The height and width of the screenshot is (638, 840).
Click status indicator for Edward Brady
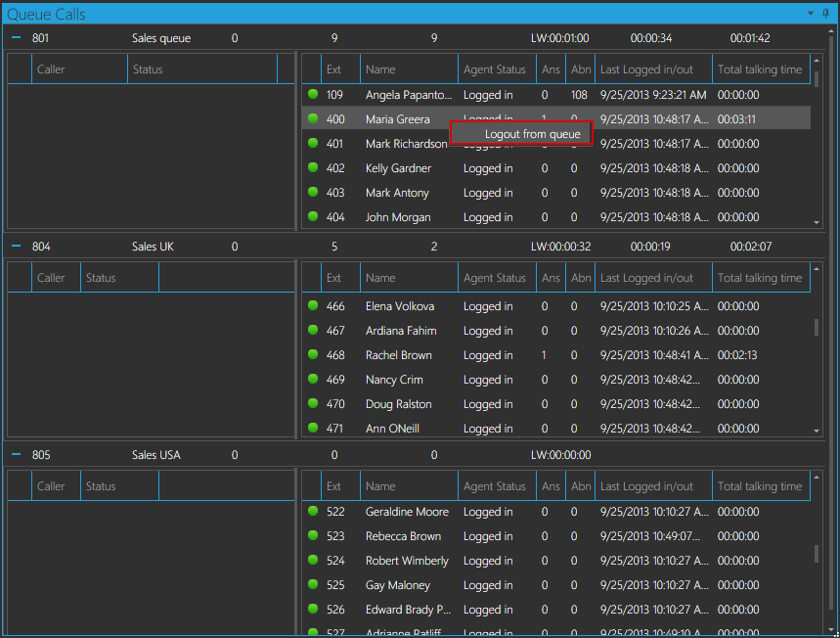(313, 609)
